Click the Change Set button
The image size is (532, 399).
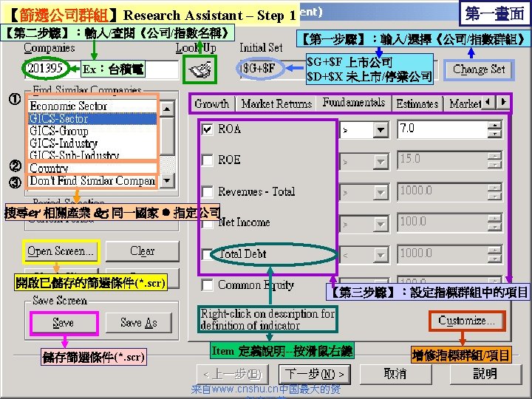pos(479,69)
